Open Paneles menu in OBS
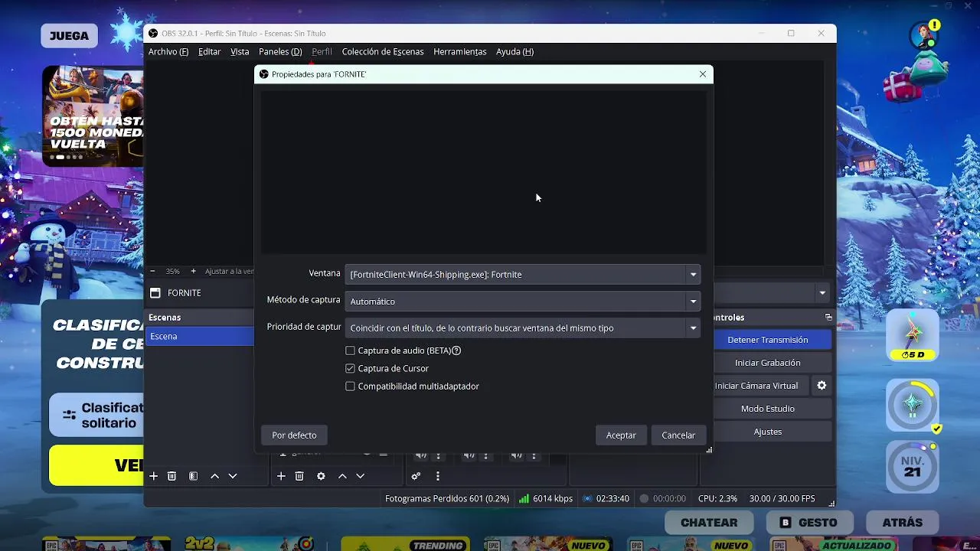Screen dimensions: 980x551 coord(280,51)
